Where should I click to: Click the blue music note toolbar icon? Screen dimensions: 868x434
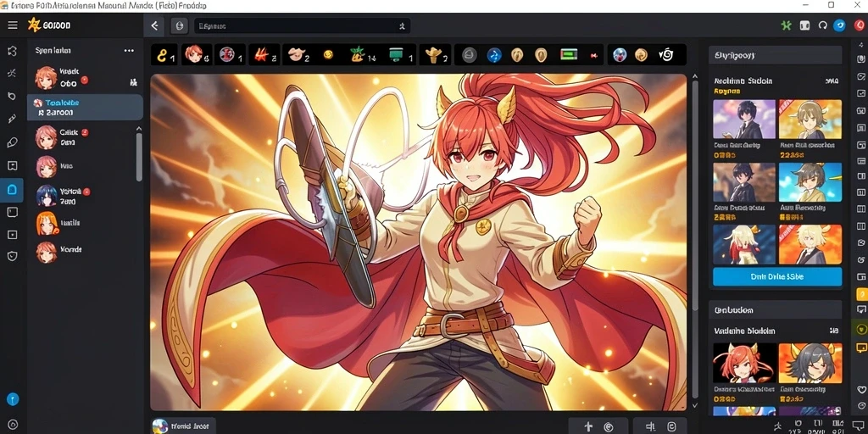[x=494, y=55]
